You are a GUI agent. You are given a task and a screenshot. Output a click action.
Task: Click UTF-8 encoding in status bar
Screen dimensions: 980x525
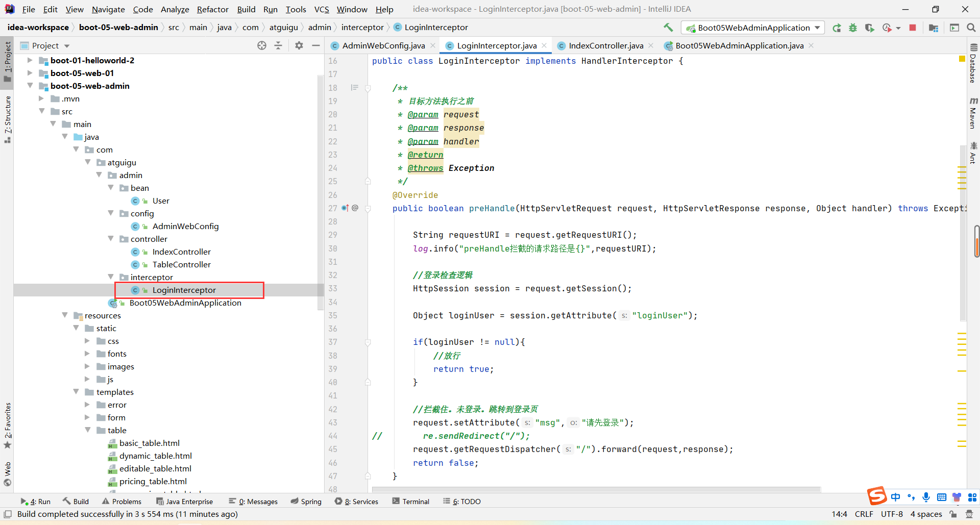[892, 514]
